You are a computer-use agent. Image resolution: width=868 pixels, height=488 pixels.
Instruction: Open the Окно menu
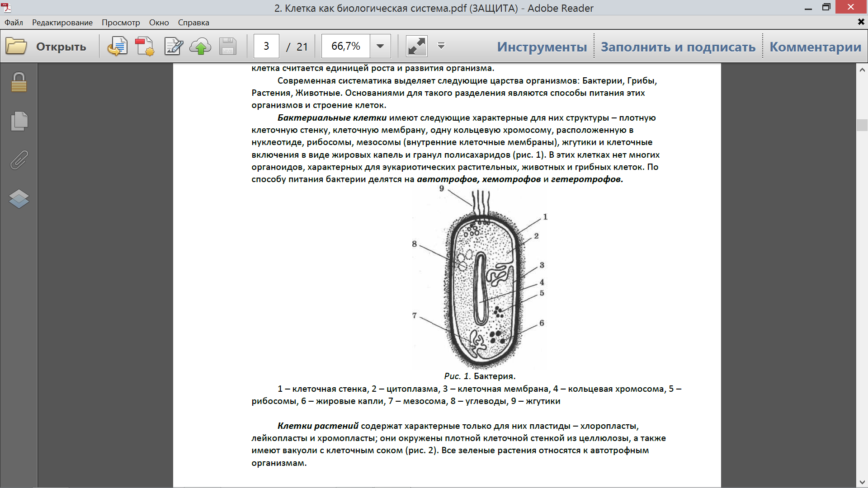pos(159,23)
